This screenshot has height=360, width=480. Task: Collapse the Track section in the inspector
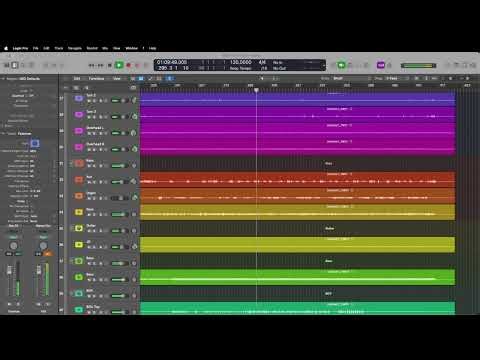[4, 133]
